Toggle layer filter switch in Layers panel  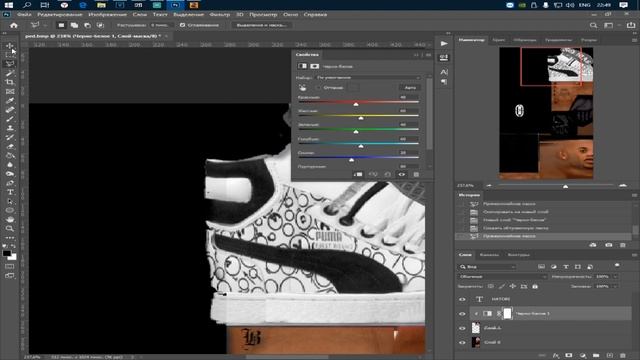click(617, 266)
